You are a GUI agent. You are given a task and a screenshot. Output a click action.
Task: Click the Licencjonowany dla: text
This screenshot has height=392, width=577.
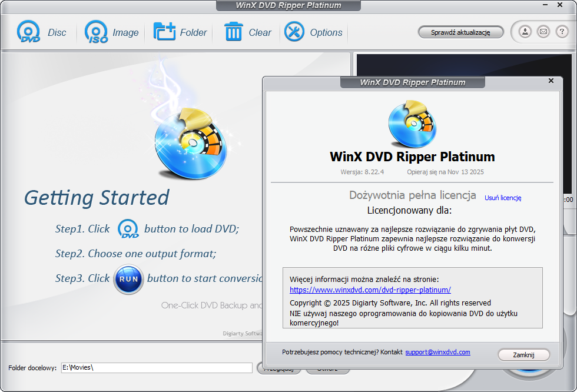(x=409, y=210)
